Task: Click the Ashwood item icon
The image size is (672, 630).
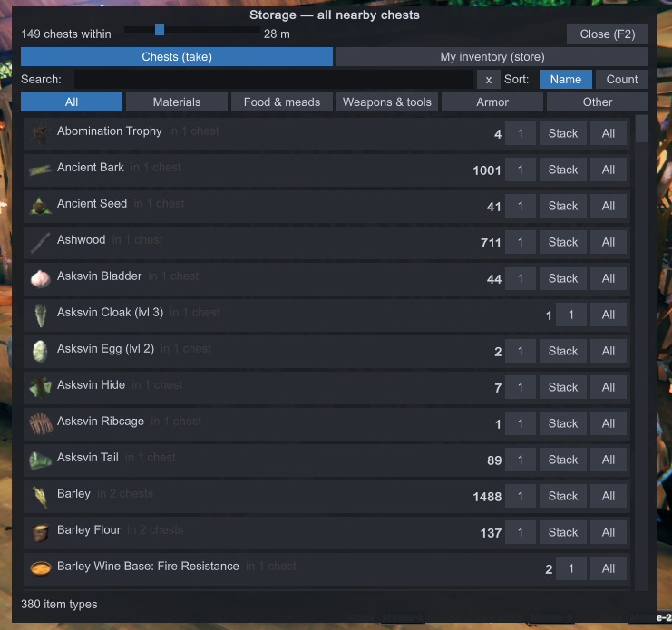Action: (41, 242)
